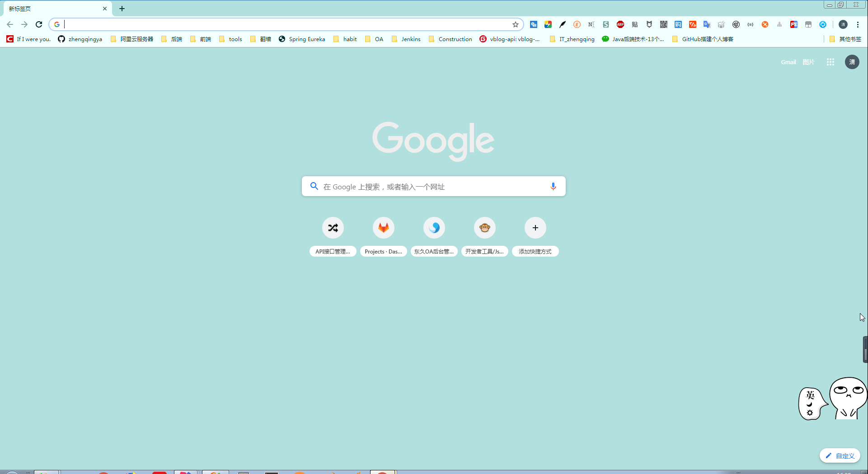Open the 图片 images link
Image resolution: width=868 pixels, height=474 pixels.
coord(808,62)
